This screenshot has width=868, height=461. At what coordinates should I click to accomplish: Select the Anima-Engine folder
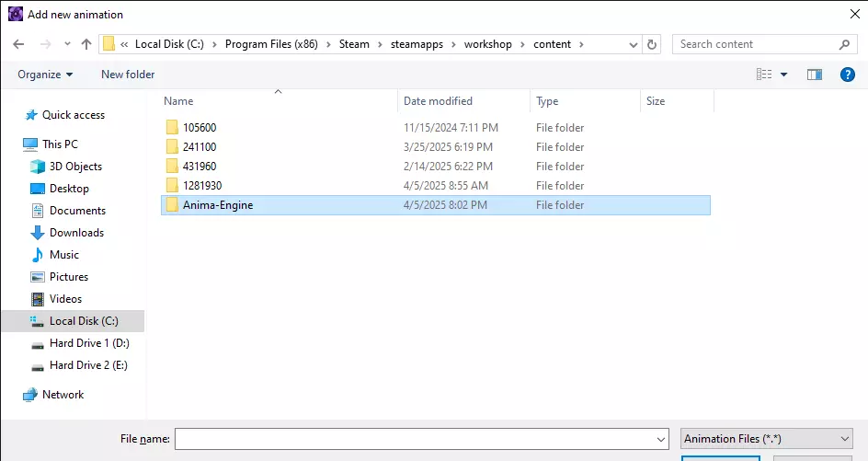tap(436, 205)
